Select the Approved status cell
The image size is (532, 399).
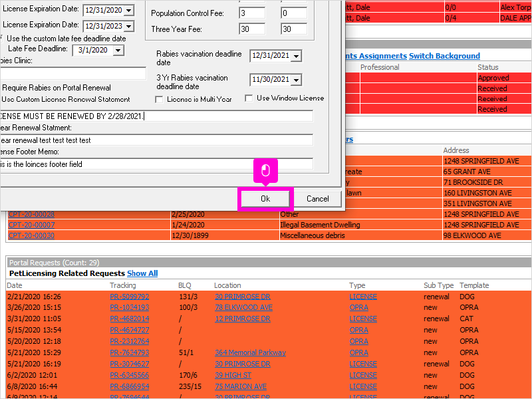tap(504, 78)
